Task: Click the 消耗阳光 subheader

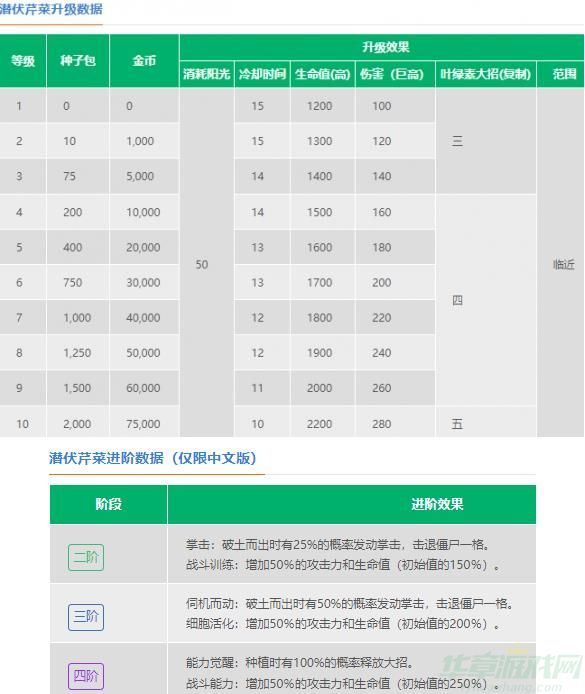Action: (207, 74)
